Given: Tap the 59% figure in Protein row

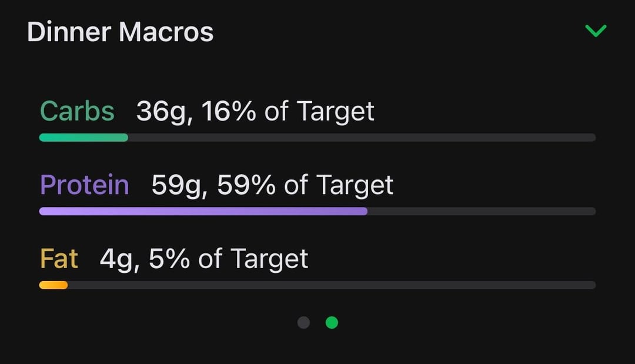Looking at the screenshot, I should pyautogui.click(x=246, y=185).
